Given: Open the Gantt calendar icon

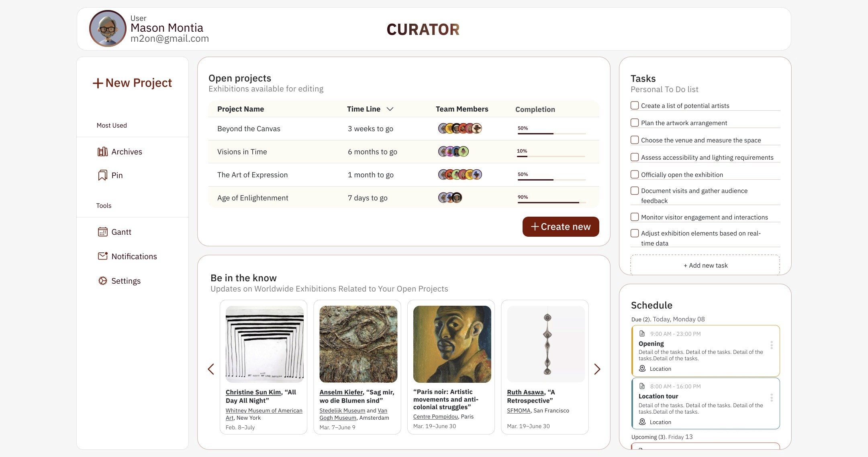Looking at the screenshot, I should coord(102,232).
